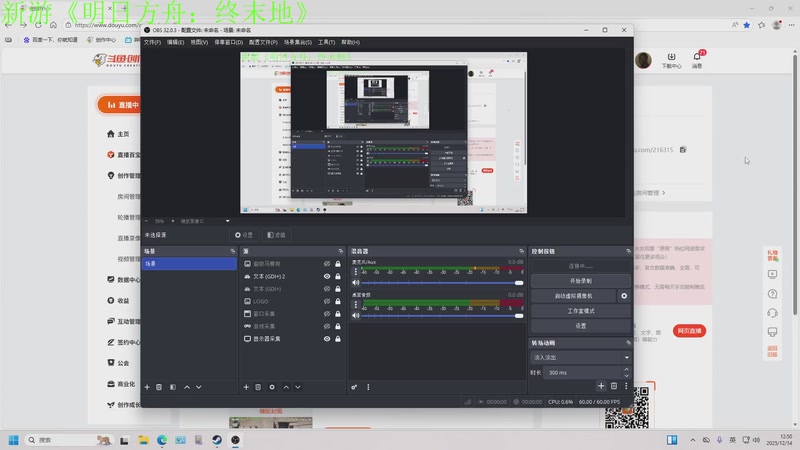Open the 场景集合(S) menu

click(298, 42)
